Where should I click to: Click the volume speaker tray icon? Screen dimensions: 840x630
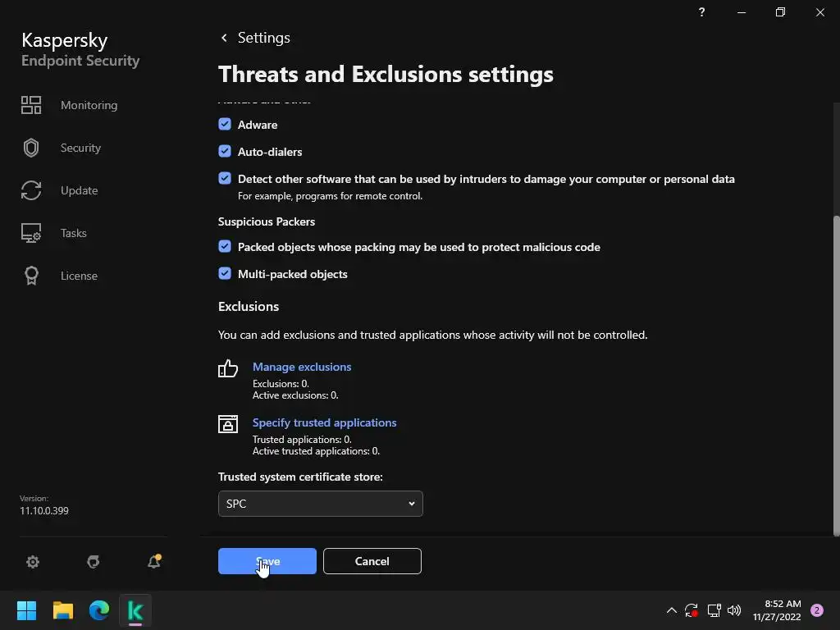(x=734, y=610)
